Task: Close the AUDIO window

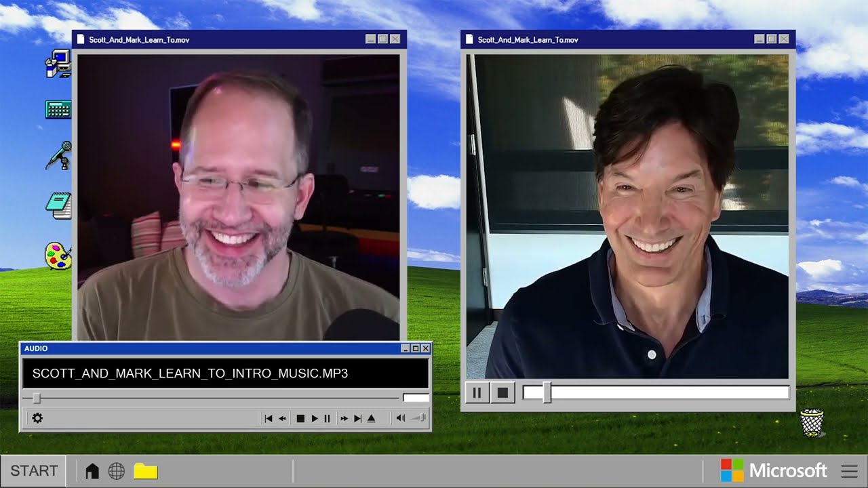Action: 425,348
